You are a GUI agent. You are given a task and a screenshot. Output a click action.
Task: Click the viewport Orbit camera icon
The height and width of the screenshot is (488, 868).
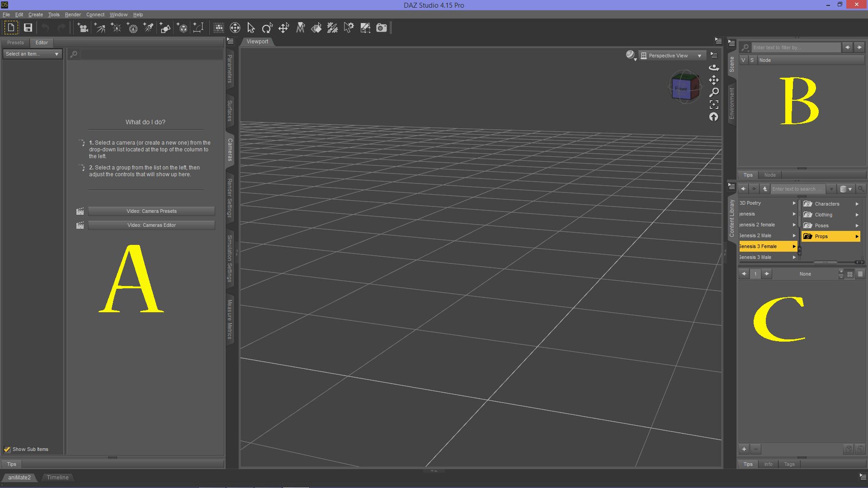[x=714, y=68]
